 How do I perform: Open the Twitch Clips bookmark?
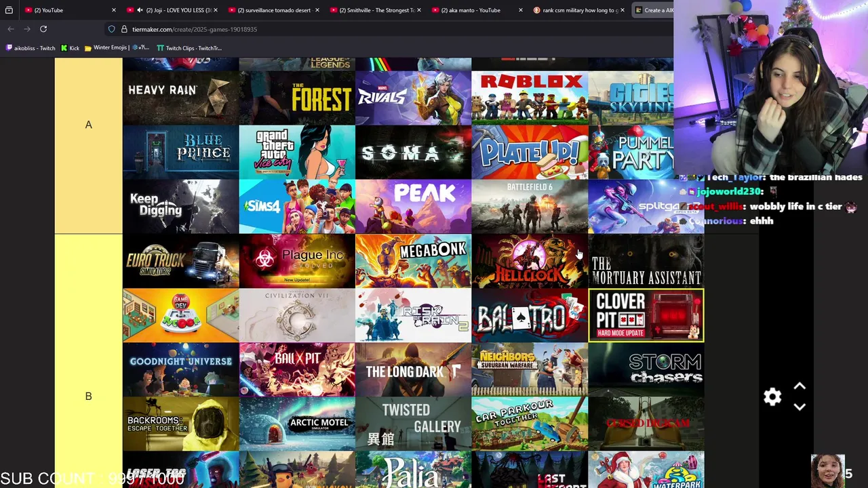tap(189, 48)
